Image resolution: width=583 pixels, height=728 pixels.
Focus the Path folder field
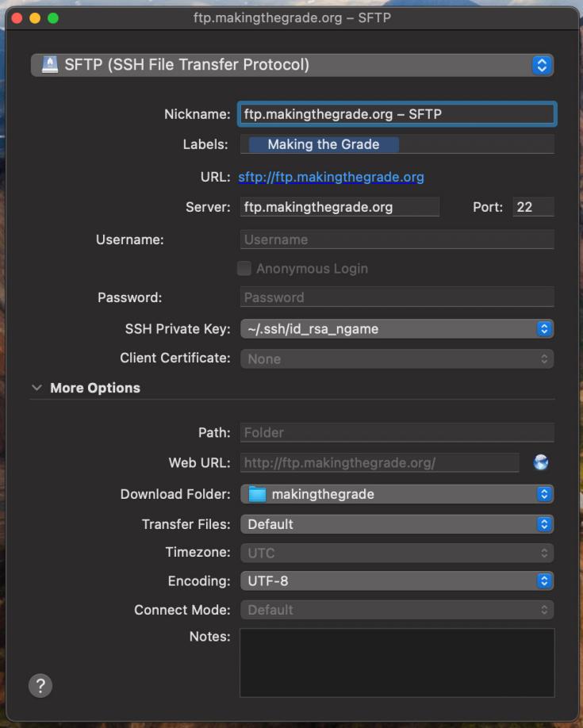click(397, 433)
